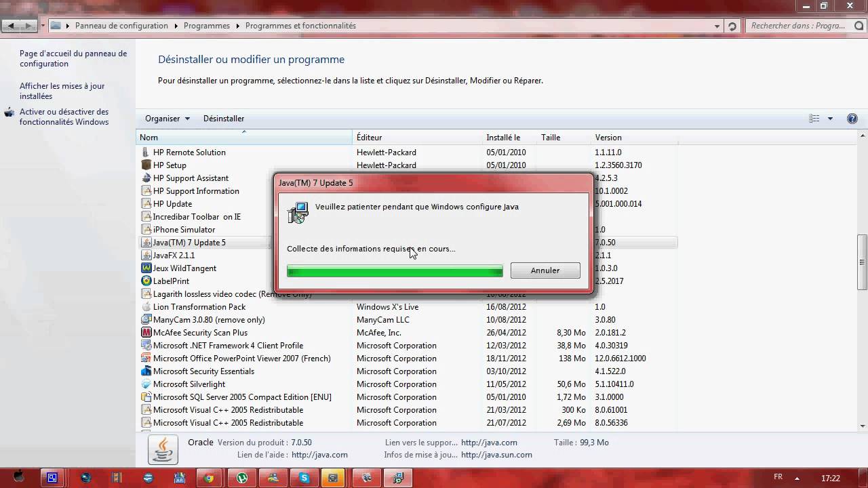Viewport: 868px width, 488px height.
Task: Select the JavaFX 2.1.1 icon
Action: [x=146, y=256]
